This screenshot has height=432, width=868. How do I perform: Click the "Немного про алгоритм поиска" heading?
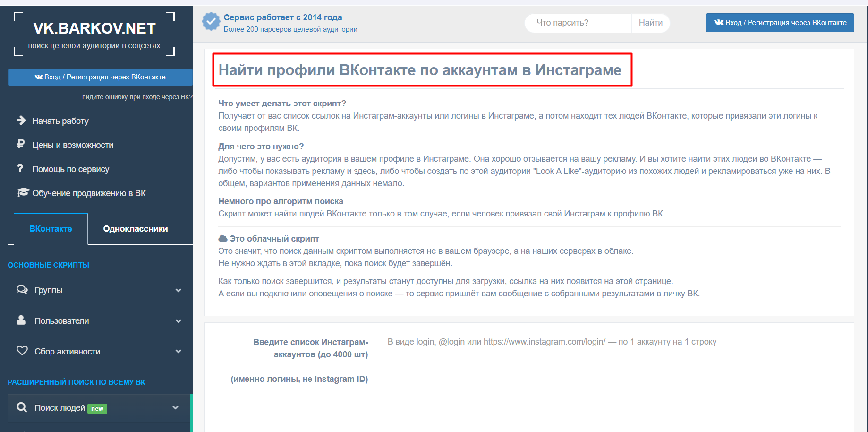281,201
